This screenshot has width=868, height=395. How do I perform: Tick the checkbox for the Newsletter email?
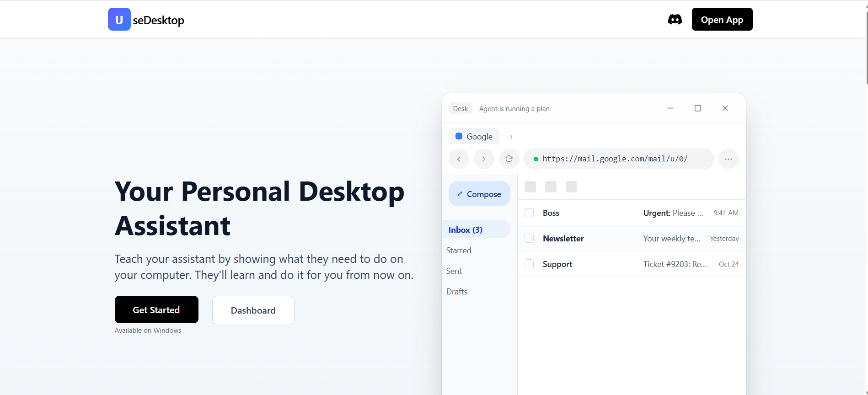529,238
